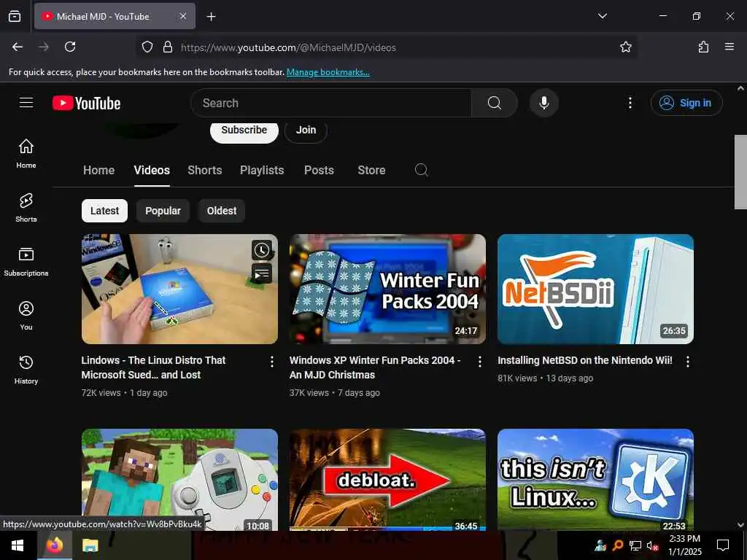Open History in sidebar
Screen dimensions: 747x560
pos(26,370)
